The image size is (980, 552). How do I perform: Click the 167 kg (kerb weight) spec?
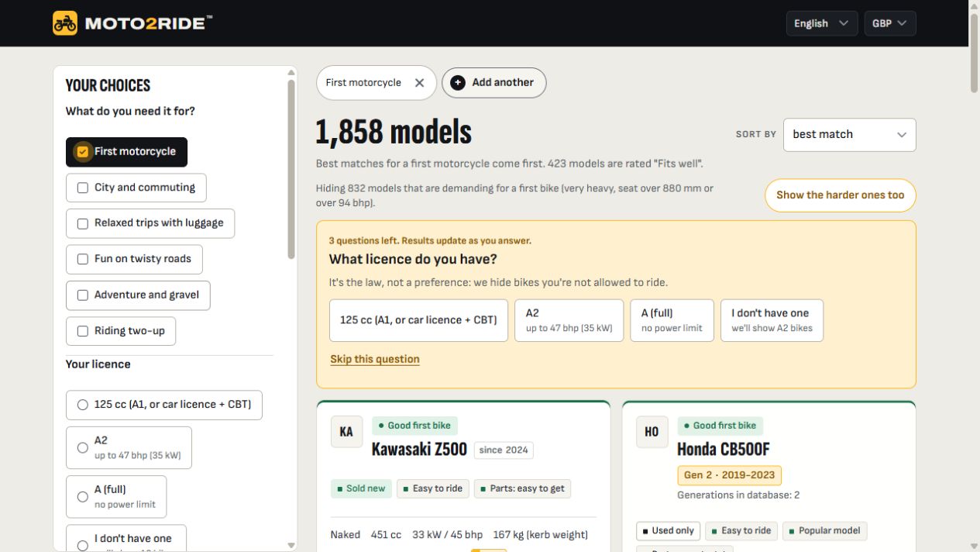point(540,535)
